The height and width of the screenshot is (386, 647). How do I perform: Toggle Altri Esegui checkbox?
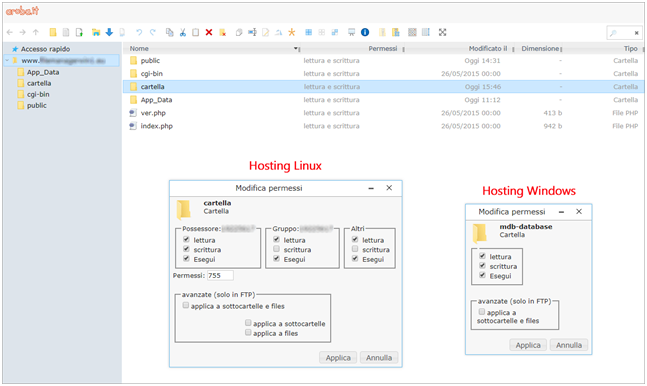click(x=355, y=258)
